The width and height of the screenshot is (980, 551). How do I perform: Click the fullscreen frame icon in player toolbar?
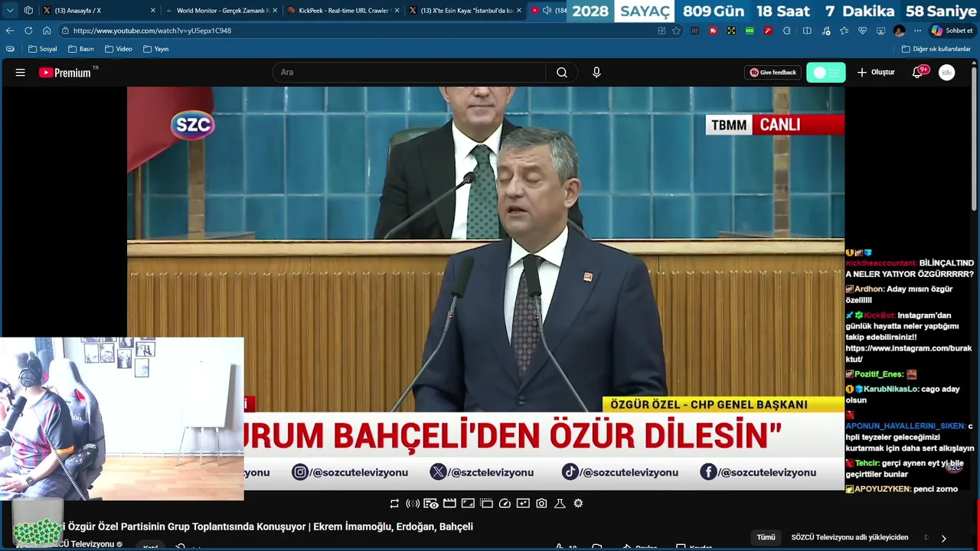[x=468, y=503]
